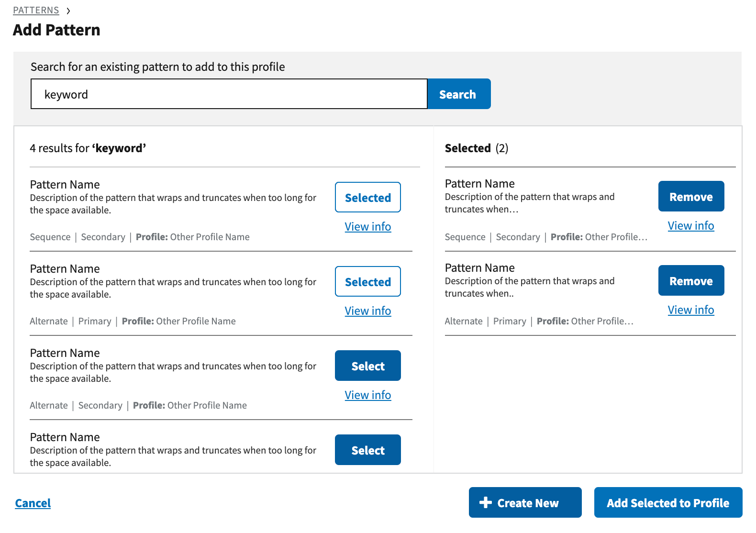Click the PATTERNS breadcrumb link
The height and width of the screenshot is (533, 756).
pos(36,10)
